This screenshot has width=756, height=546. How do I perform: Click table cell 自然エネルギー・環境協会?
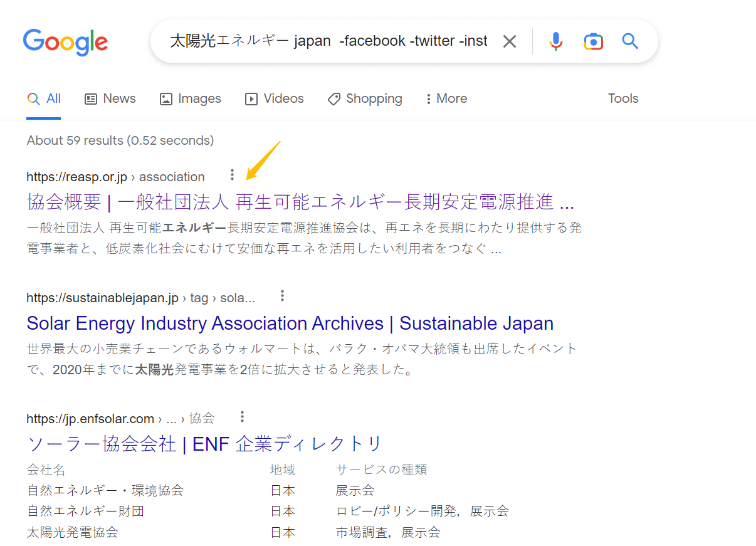105,490
